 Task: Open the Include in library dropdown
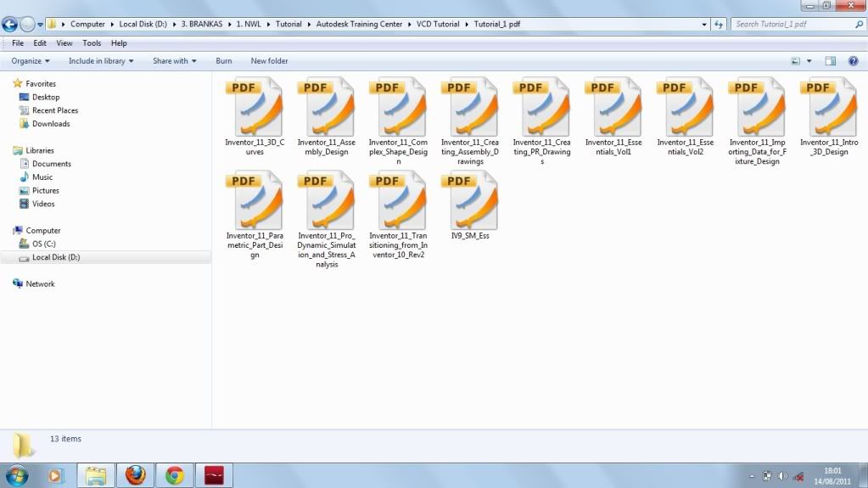(x=101, y=61)
